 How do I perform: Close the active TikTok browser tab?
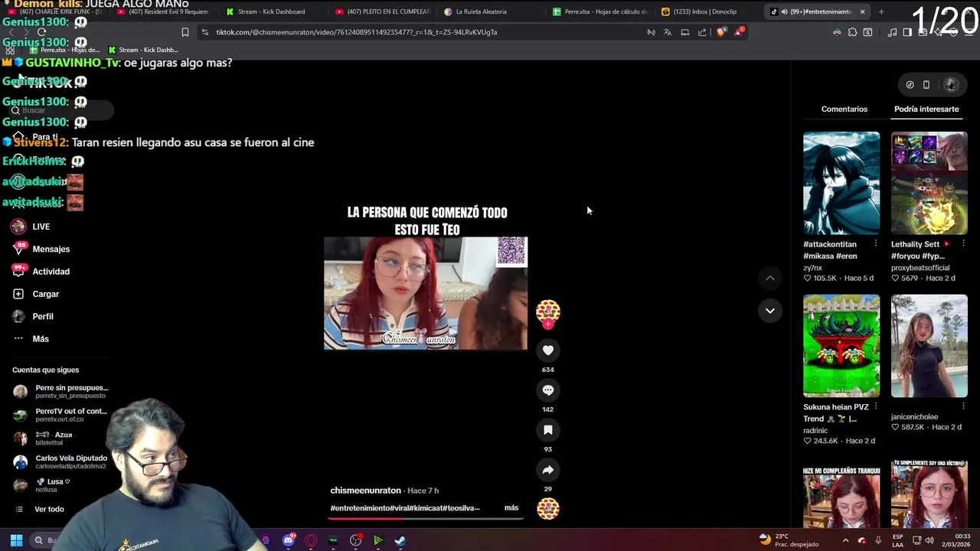pos(862,11)
